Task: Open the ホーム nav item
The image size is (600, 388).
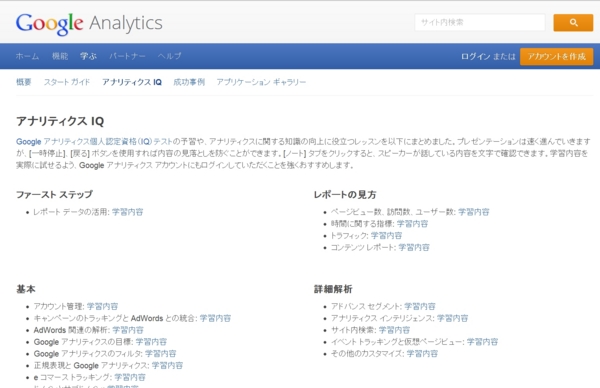Action: click(x=27, y=56)
